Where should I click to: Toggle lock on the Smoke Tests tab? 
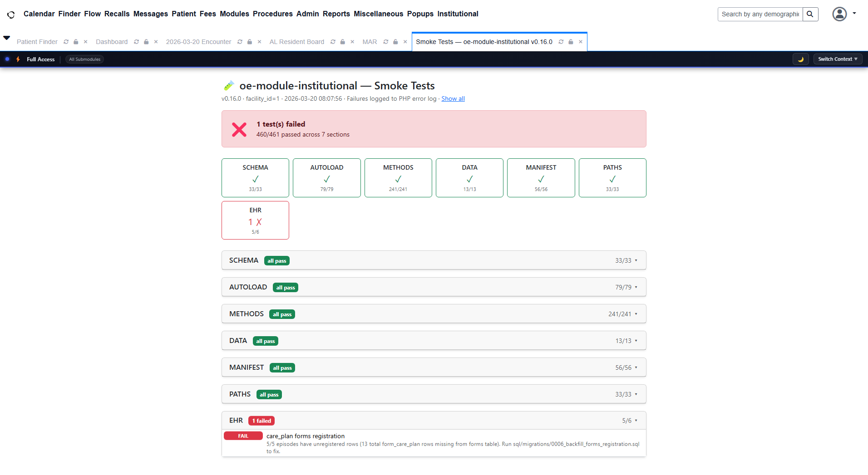pyautogui.click(x=571, y=42)
